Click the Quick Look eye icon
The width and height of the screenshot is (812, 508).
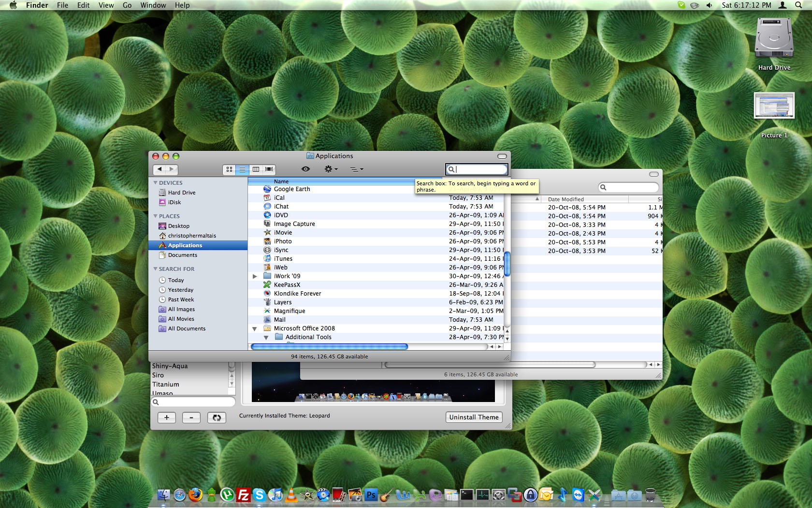(305, 169)
